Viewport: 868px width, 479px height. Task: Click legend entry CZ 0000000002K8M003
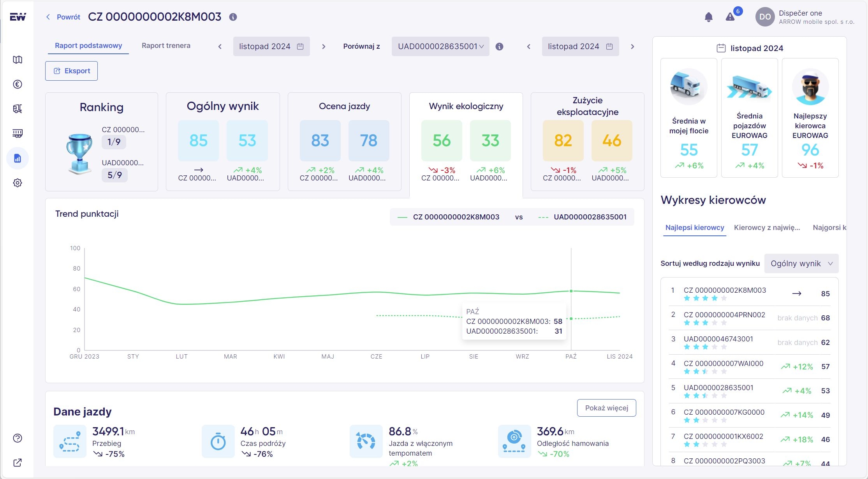click(x=448, y=217)
